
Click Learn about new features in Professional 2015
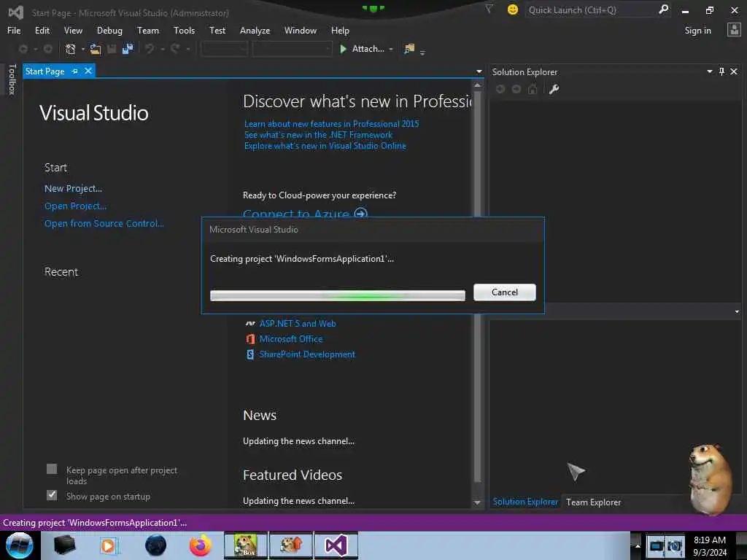tap(332, 124)
